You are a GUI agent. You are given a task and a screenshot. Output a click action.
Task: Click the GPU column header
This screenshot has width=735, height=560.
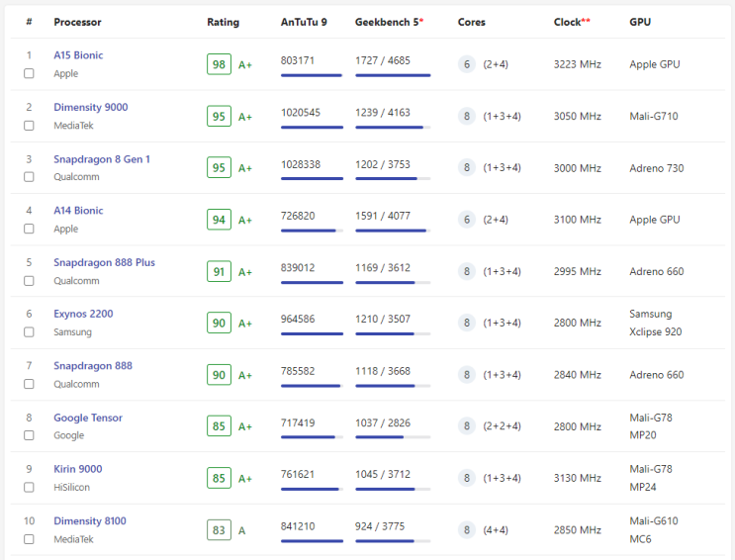(x=640, y=22)
